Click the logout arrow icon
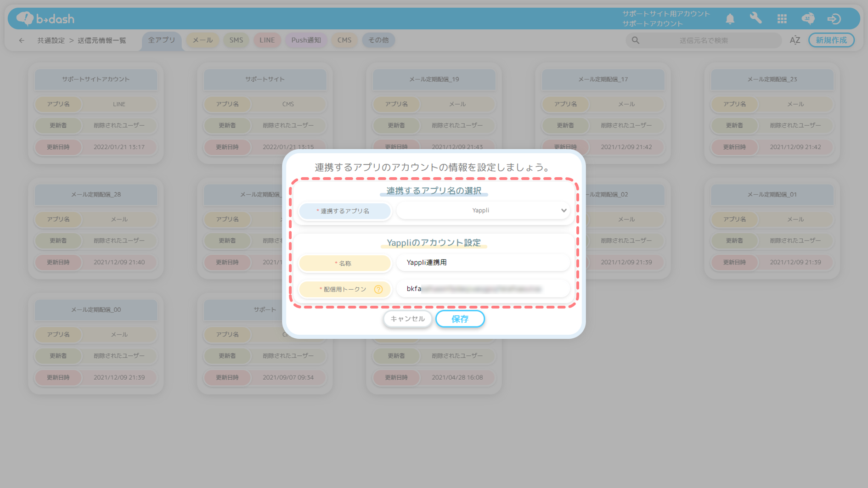This screenshot has height=488, width=868. [834, 19]
